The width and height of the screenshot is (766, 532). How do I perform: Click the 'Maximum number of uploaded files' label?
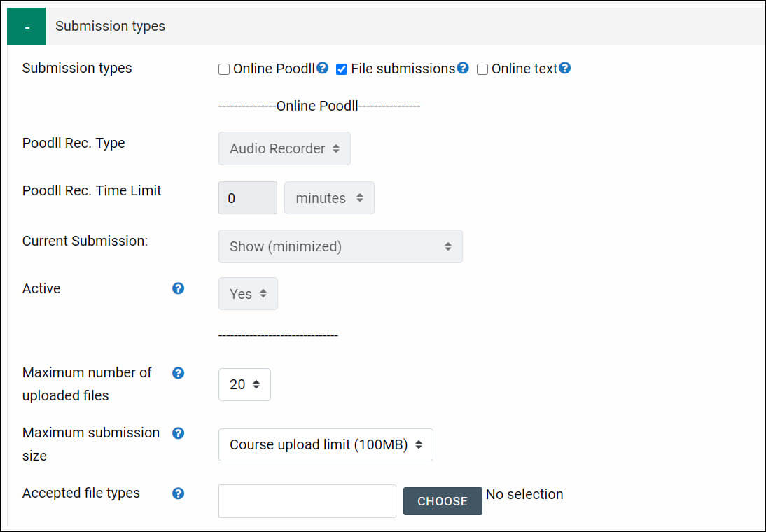[x=87, y=384]
